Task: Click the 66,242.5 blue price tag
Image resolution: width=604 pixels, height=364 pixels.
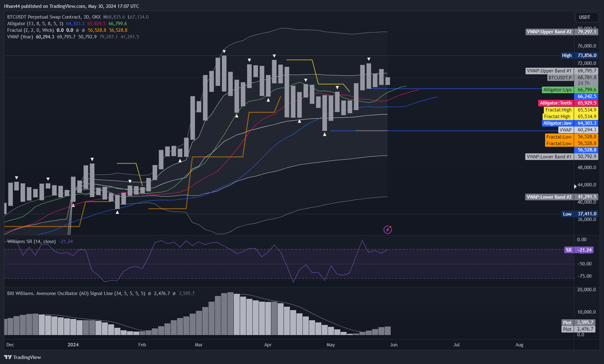Action: (586, 96)
